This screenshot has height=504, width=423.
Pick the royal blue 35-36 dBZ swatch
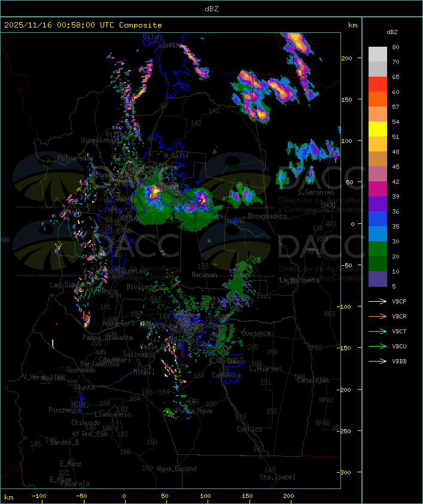click(x=378, y=219)
